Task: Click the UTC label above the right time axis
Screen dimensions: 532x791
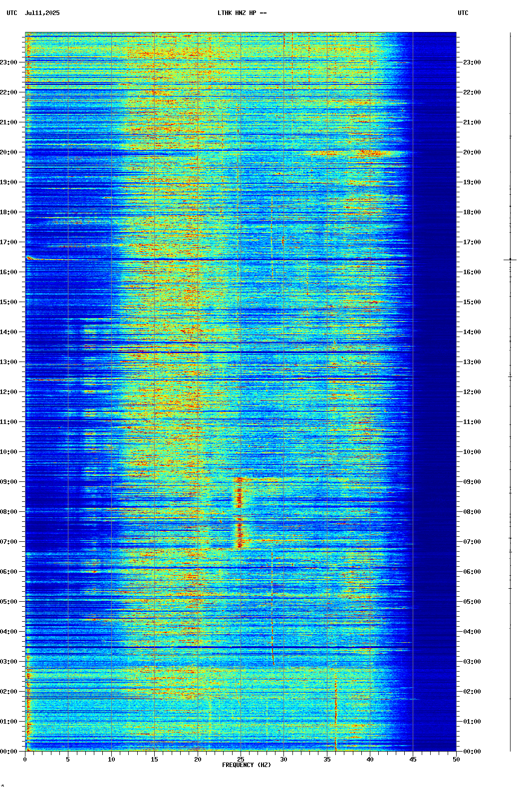Action: (463, 13)
